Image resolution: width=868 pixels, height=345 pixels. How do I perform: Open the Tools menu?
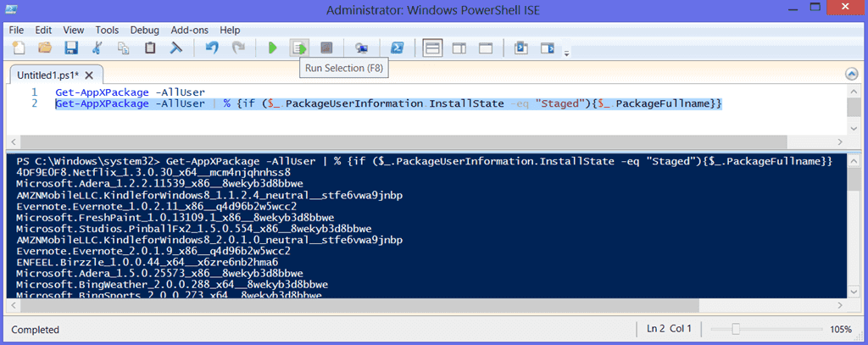107,30
